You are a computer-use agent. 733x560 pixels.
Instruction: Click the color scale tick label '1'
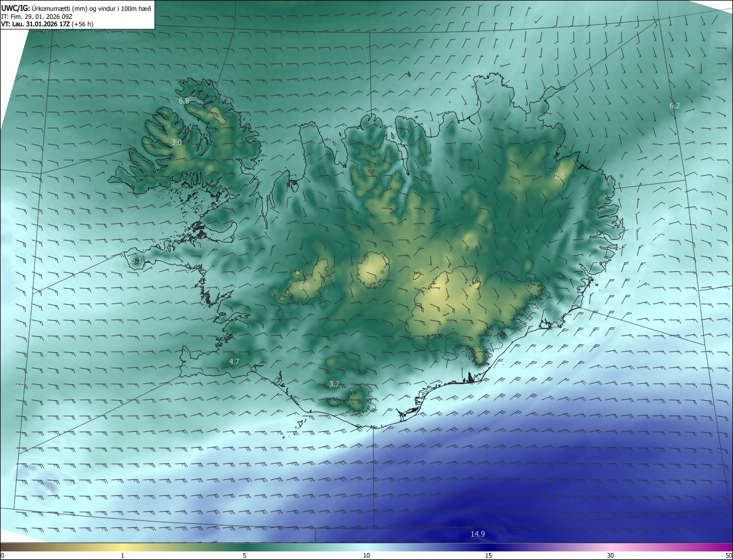123,555
